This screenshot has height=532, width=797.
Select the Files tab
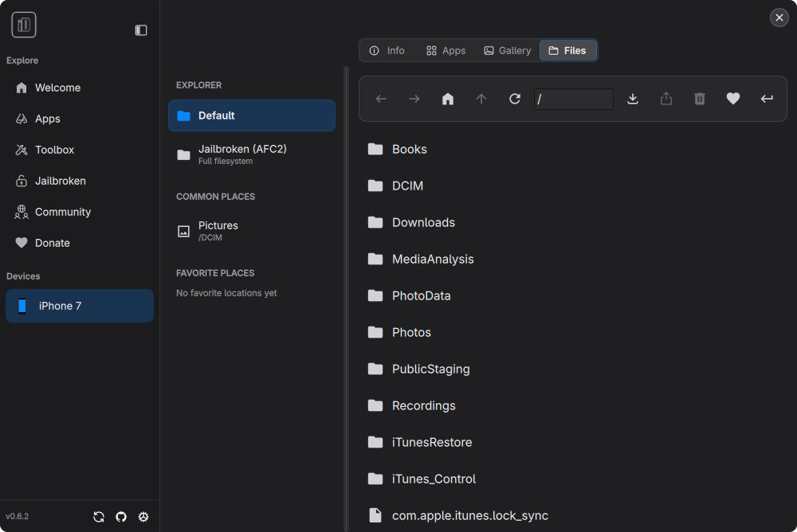[x=567, y=51]
